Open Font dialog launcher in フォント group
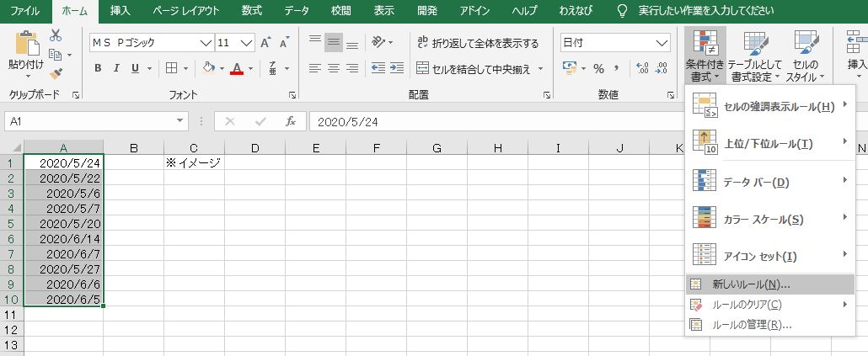The width and height of the screenshot is (868, 356). coord(292,96)
